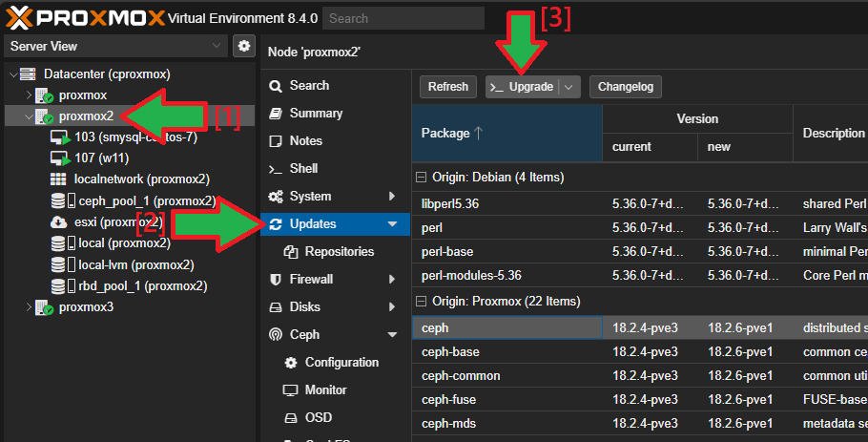
Task: Select the 'perl' package row
Action: tap(640, 227)
